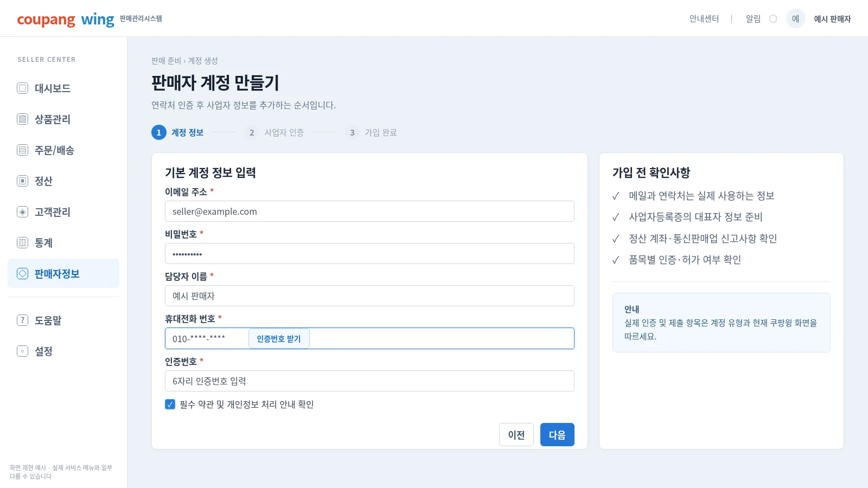Click the 인증번호 받기 button
The width and height of the screenshot is (868, 488).
(279, 338)
